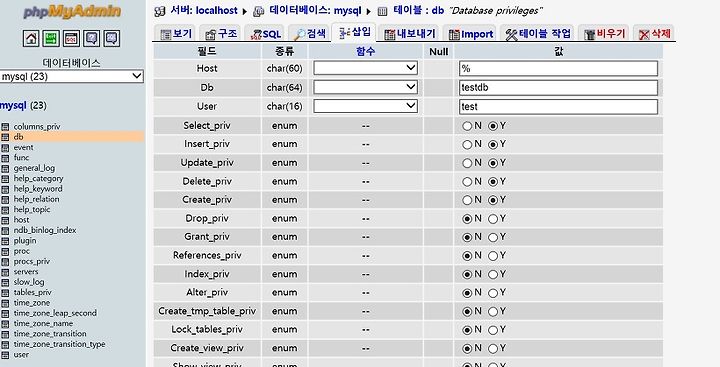Open phpMyAdmin documentation icon
The width and height of the screenshot is (720, 367).
(x=91, y=39)
